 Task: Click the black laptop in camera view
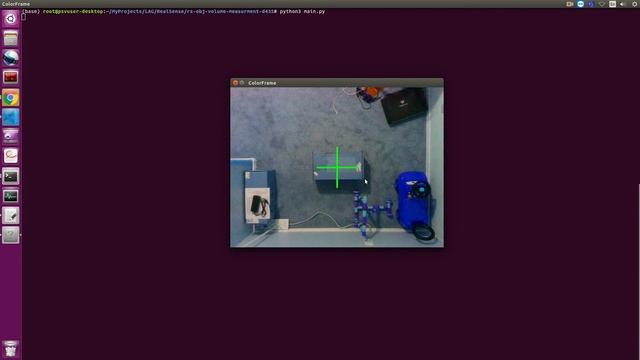click(404, 106)
